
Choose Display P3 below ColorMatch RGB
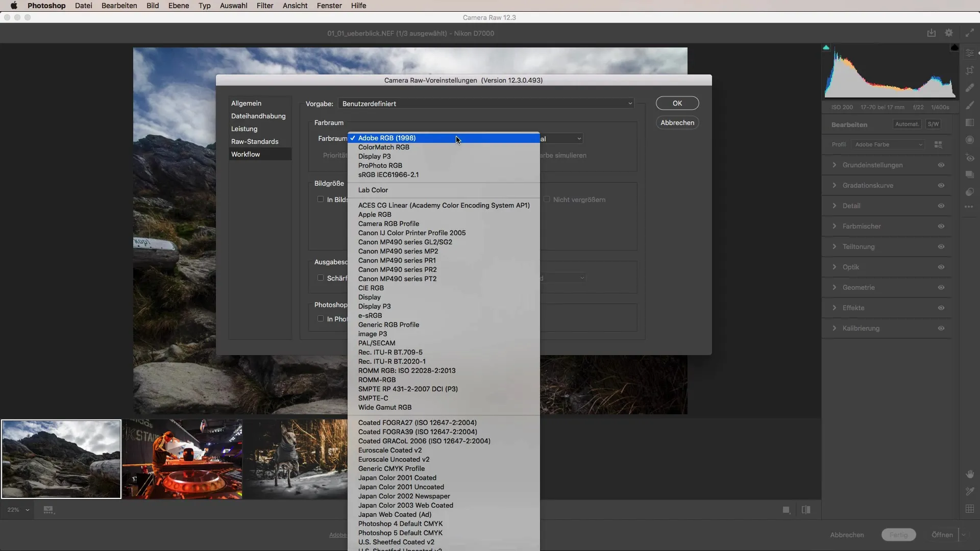click(x=444, y=156)
